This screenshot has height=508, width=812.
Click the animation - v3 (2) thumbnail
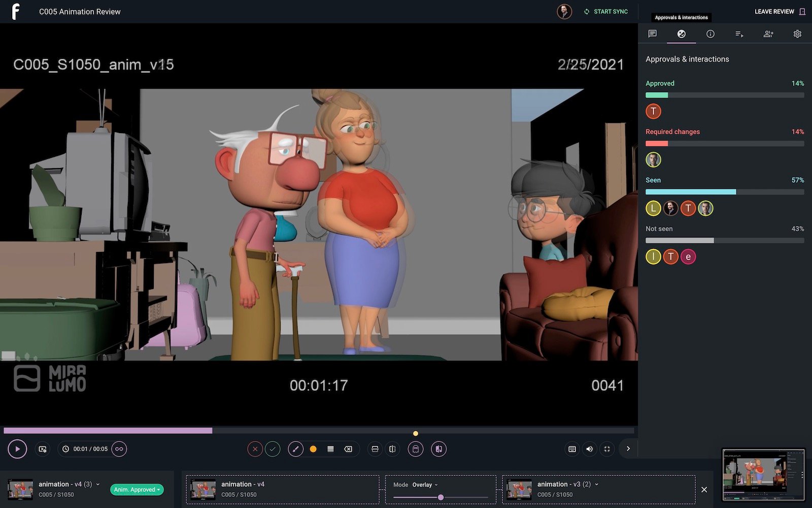tap(519, 490)
